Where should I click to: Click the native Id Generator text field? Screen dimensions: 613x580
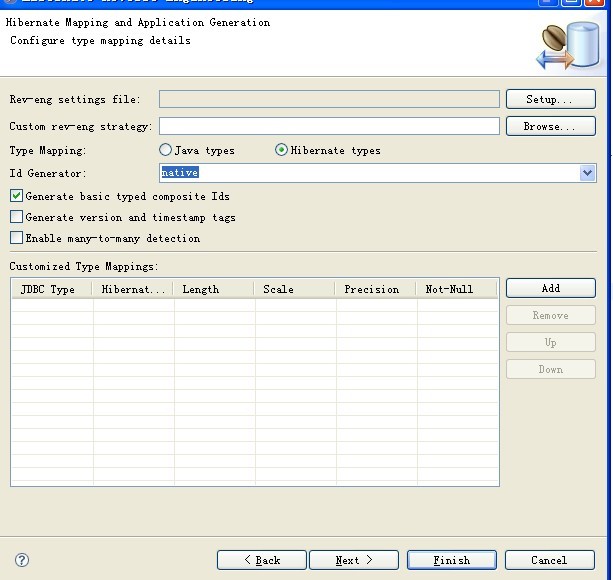[369, 173]
